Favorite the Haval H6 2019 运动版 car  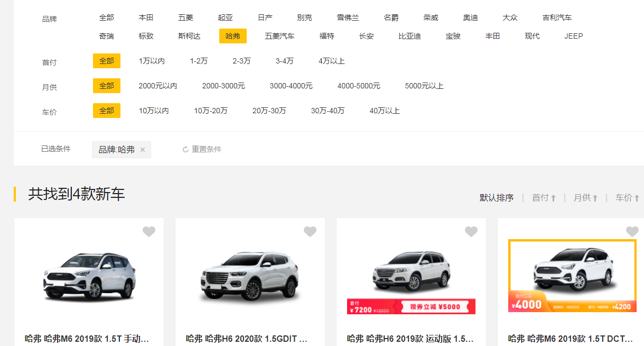[x=471, y=232]
